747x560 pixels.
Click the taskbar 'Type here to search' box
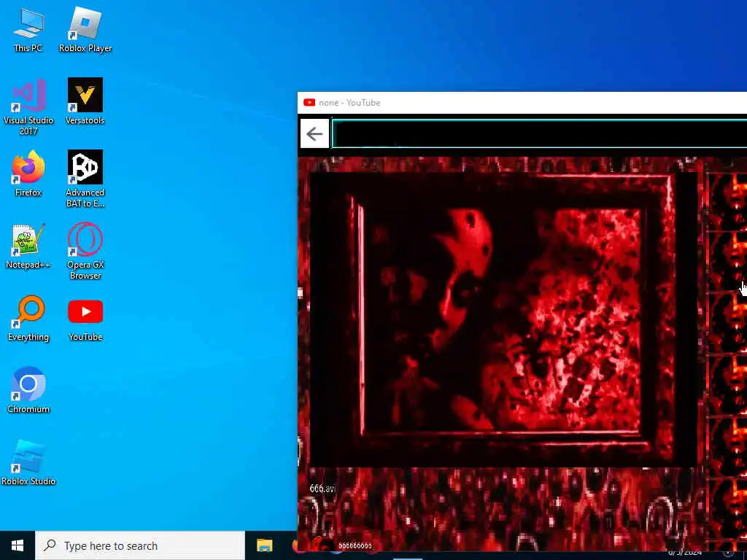[x=140, y=545]
